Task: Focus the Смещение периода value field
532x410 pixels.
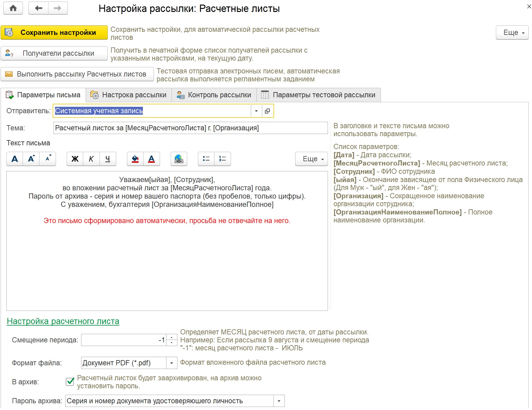Action: click(x=124, y=340)
